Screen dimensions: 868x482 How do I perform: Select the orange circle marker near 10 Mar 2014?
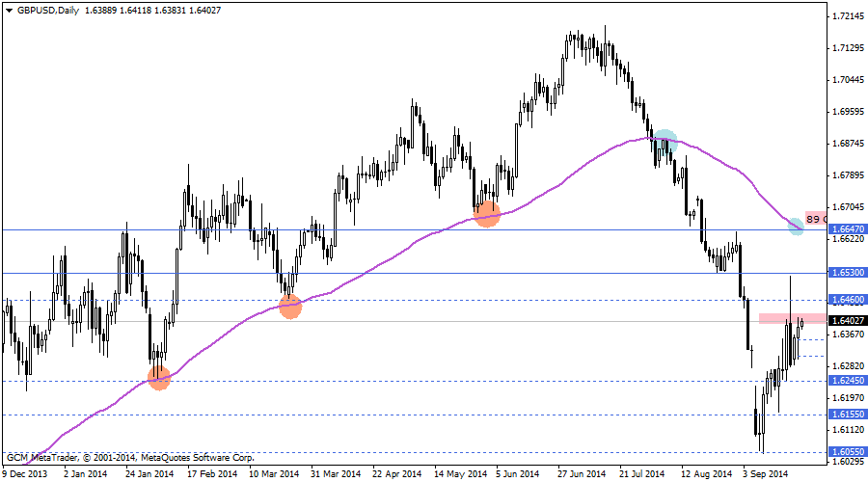(290, 307)
